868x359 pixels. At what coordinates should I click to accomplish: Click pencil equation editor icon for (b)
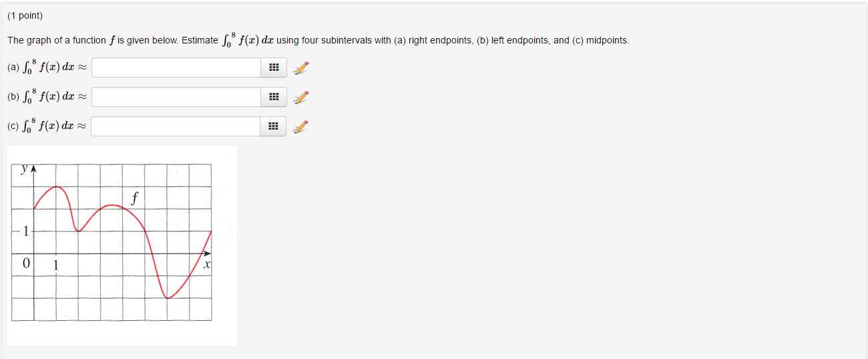(301, 97)
